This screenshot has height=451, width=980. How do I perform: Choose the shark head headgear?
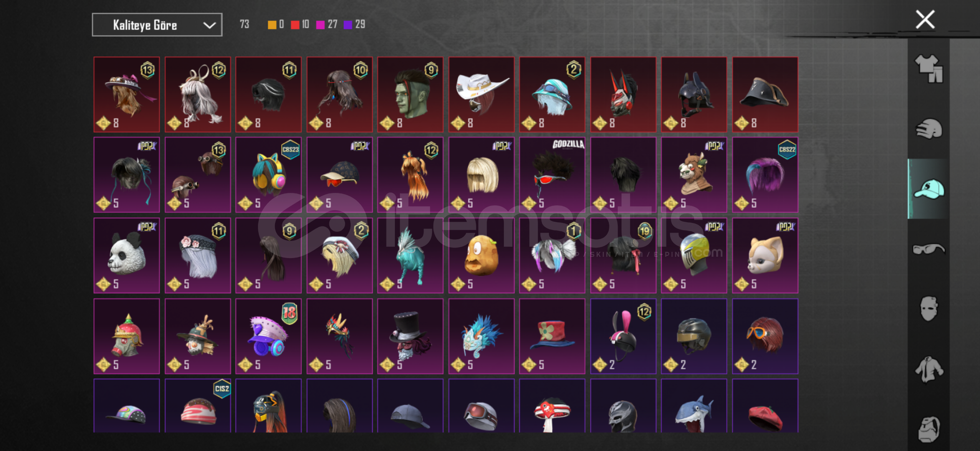(x=694, y=406)
